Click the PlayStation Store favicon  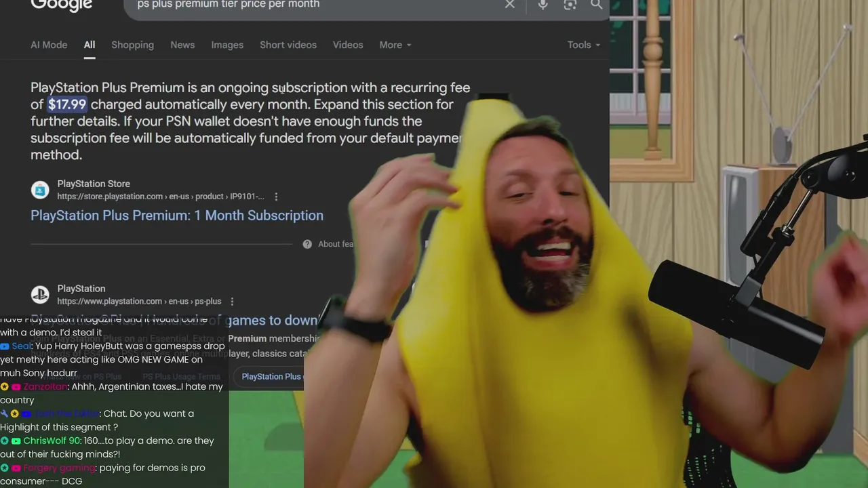pos(40,190)
